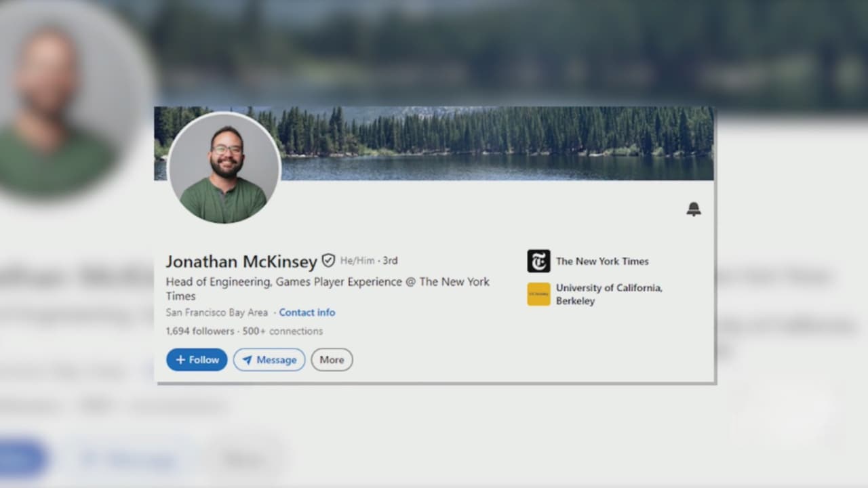Click the 1,694 followers text
The height and width of the screenshot is (488, 868).
pos(199,331)
